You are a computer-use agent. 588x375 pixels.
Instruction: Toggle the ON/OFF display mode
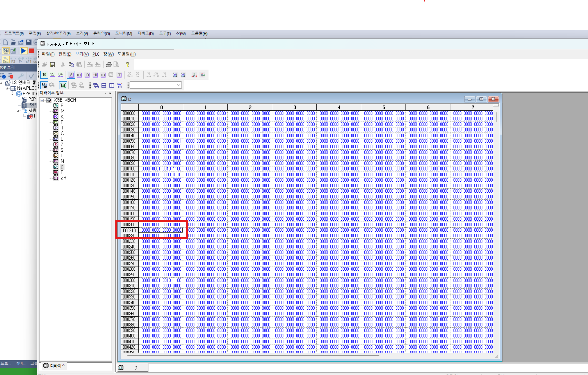coord(130,75)
